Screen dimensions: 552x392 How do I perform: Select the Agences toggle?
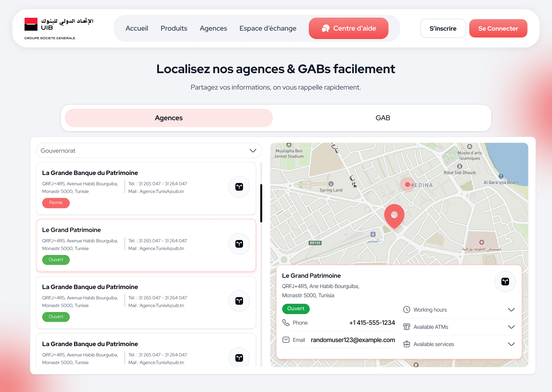(x=169, y=118)
